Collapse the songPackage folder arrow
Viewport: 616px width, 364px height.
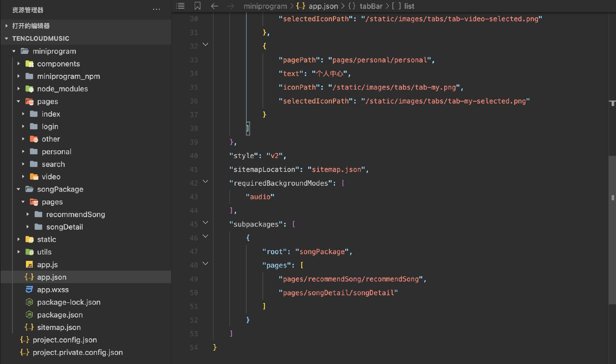coord(19,189)
